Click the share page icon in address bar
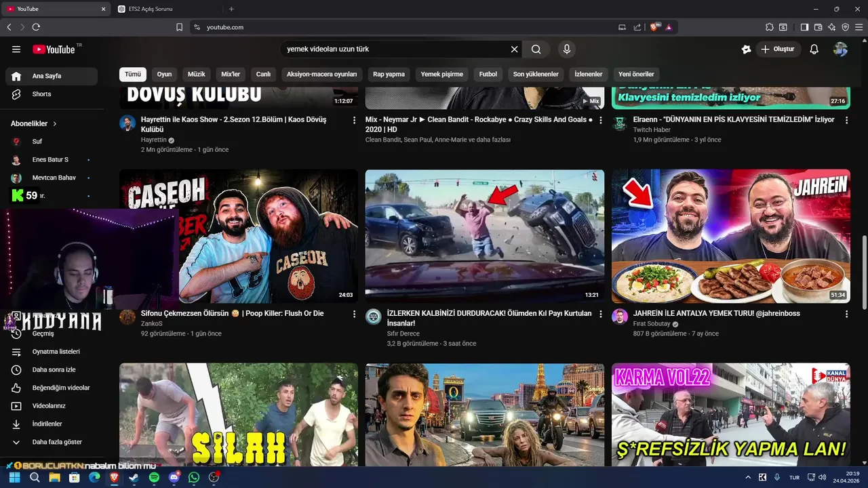The height and width of the screenshot is (488, 868). coord(637,27)
